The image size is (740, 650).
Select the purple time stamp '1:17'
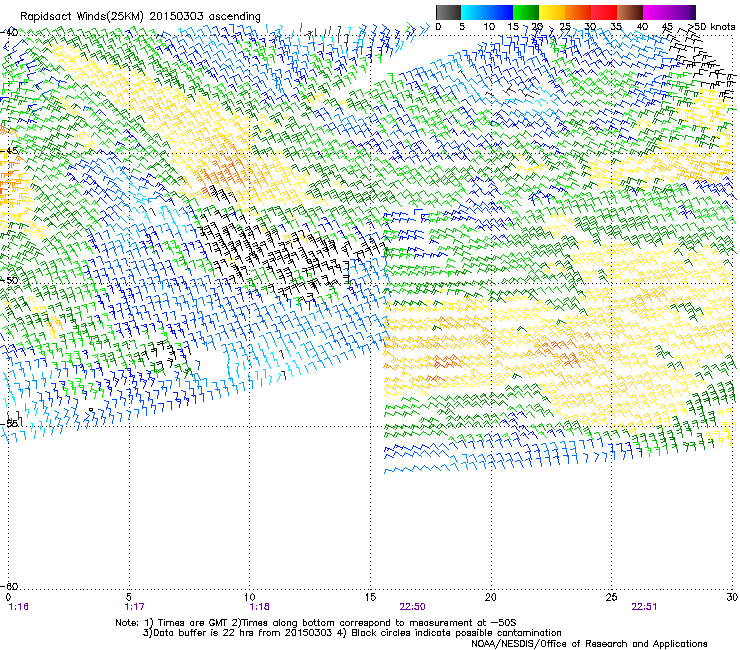coord(135,607)
